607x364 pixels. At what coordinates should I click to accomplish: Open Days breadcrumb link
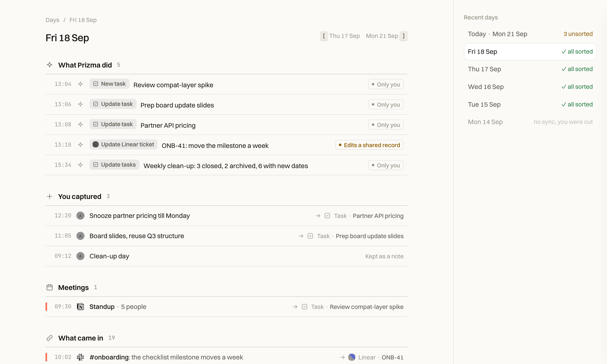[x=52, y=20]
